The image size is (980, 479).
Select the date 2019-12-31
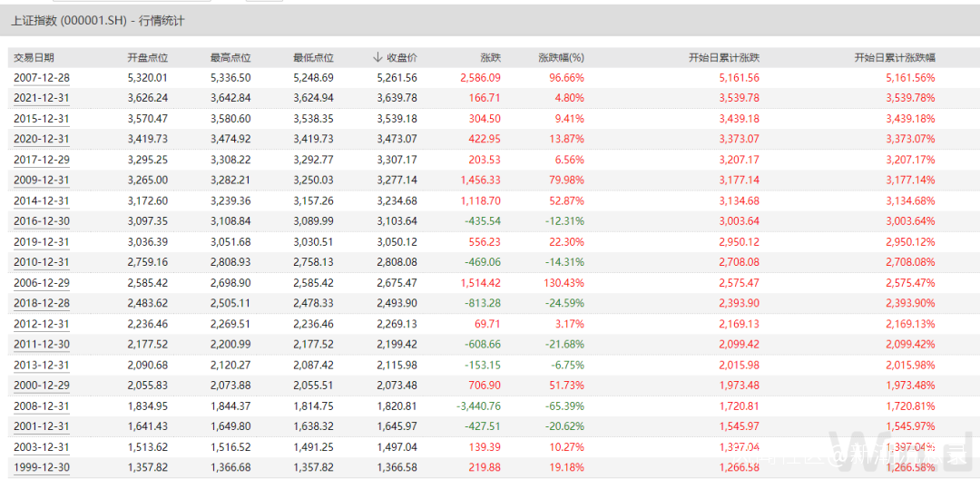tap(41, 241)
